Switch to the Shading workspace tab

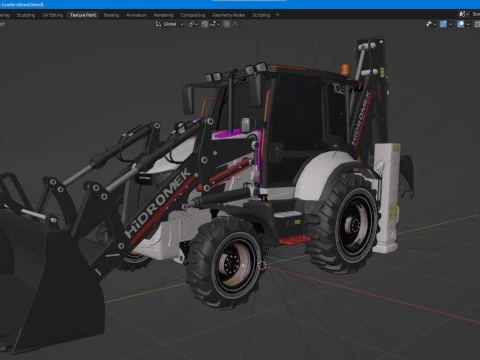pos(111,15)
